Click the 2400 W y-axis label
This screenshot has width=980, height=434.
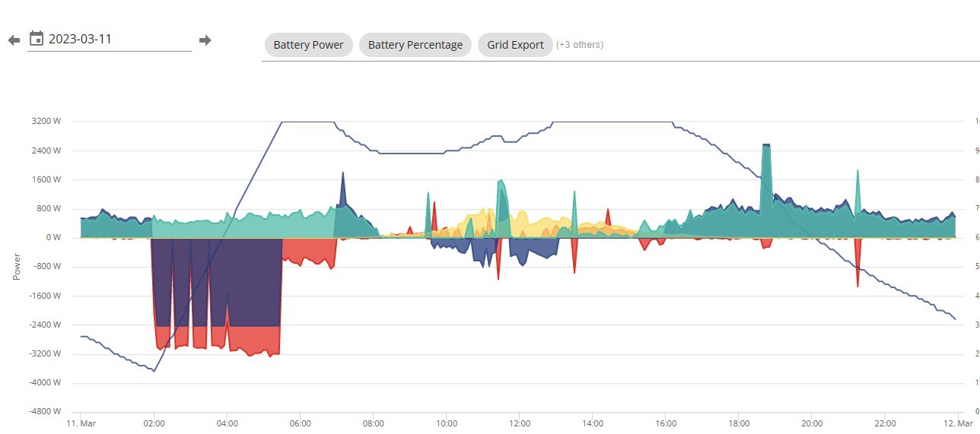point(46,150)
